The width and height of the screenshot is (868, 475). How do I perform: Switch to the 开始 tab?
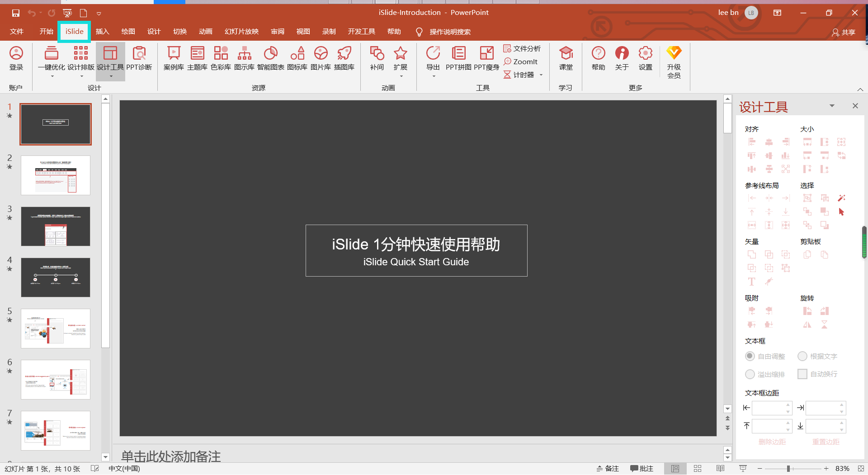(x=46, y=32)
